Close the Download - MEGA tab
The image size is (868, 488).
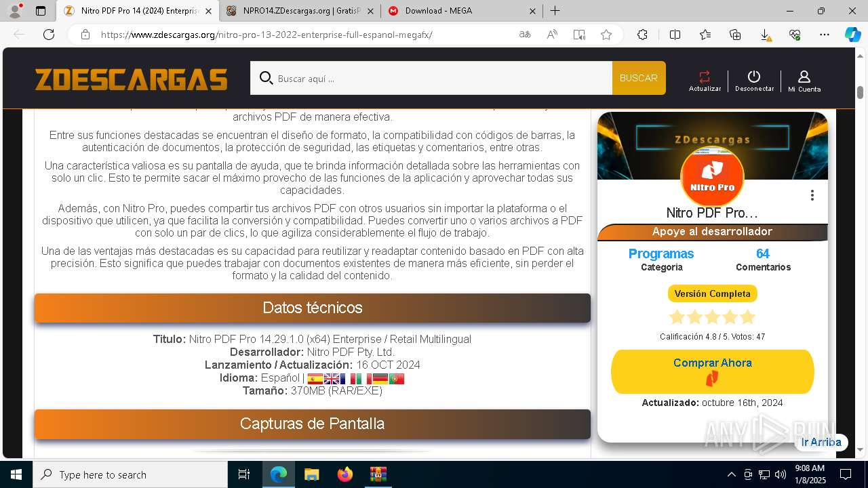[532, 11]
